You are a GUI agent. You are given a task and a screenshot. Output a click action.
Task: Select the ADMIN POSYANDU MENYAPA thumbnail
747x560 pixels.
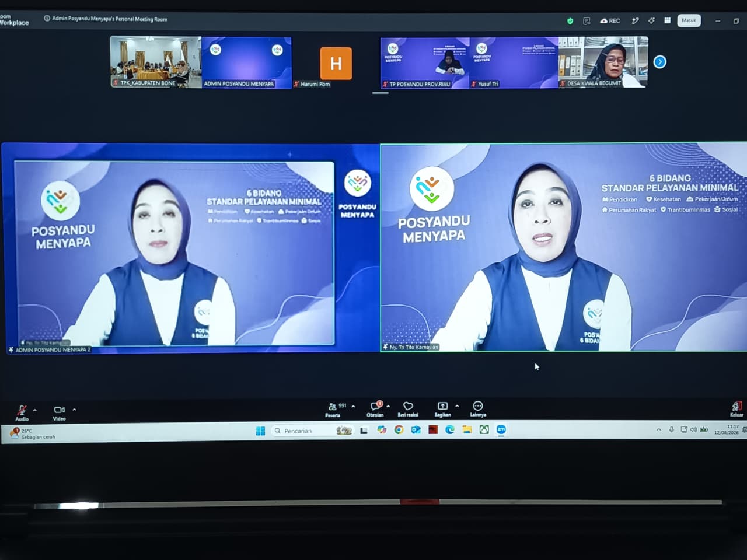246,62
